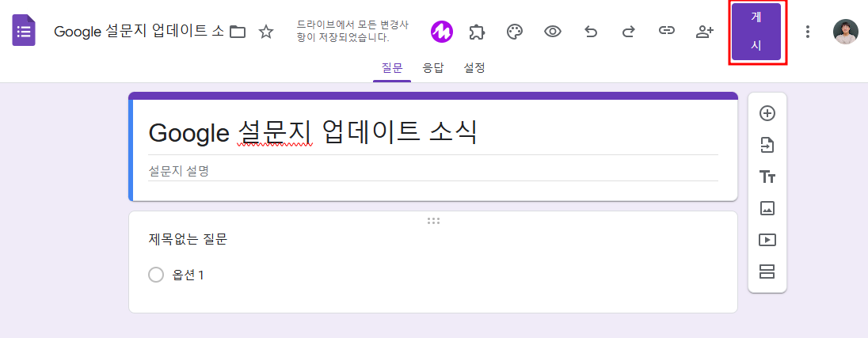Undo the last change
This screenshot has height=338, width=868.
click(x=591, y=32)
